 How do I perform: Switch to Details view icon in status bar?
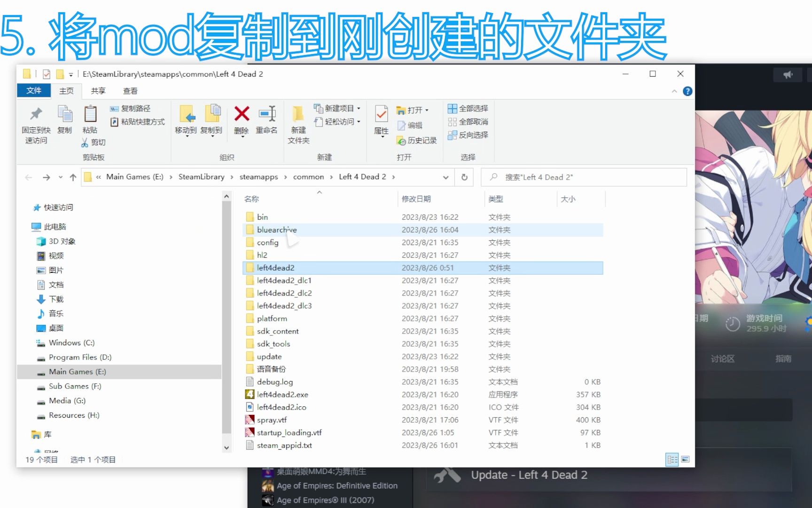(x=672, y=460)
